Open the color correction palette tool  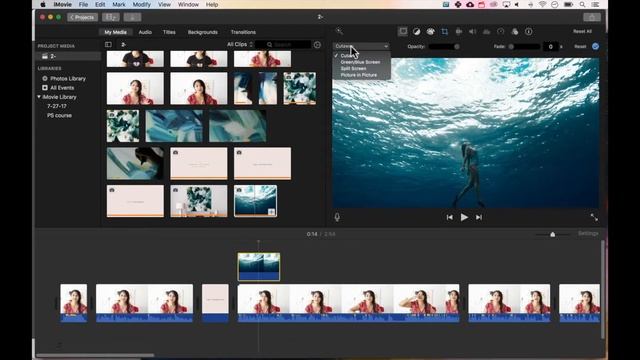click(430, 31)
